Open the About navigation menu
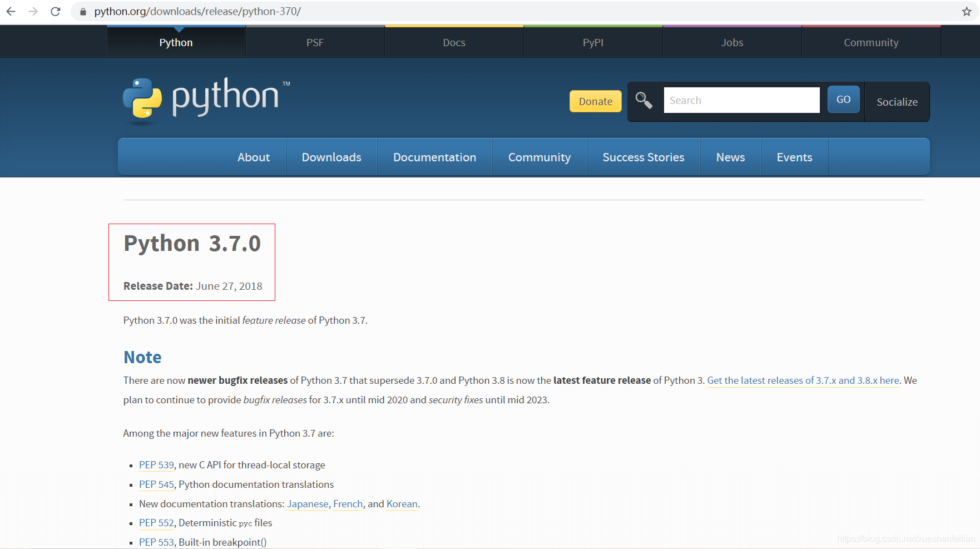 tap(254, 157)
